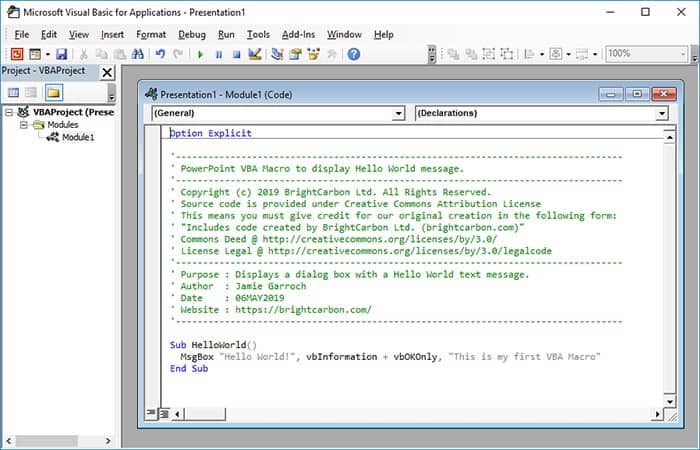Open the Run menu
Screen dimensions: 700x450
point(226,34)
